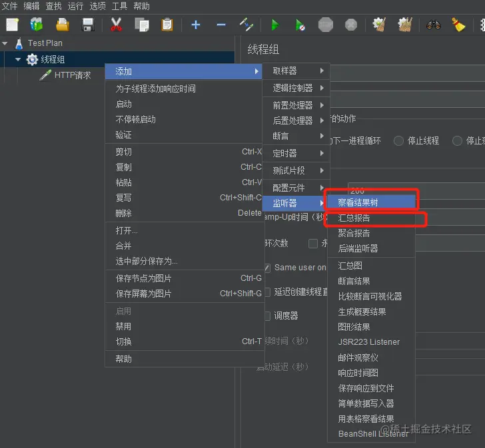The image size is (485, 448).
Task: Click the Reset search broom icon
Action: (458, 25)
